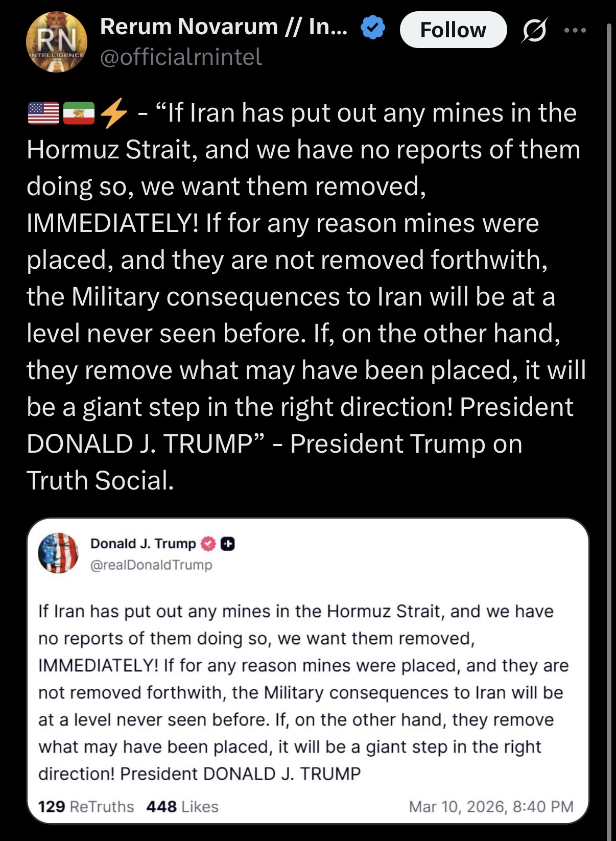The height and width of the screenshot is (841, 616).
Task: Open the Grok slashed-circle icon
Action: (x=535, y=30)
